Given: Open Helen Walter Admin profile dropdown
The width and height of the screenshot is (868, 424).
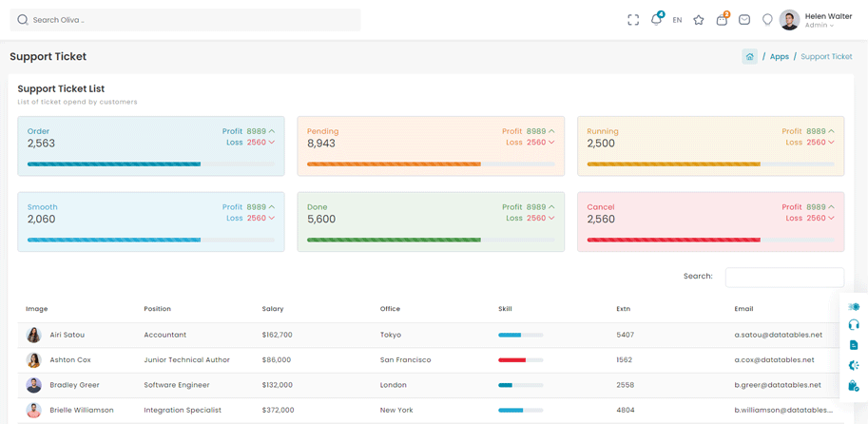Looking at the screenshot, I should pos(817,20).
